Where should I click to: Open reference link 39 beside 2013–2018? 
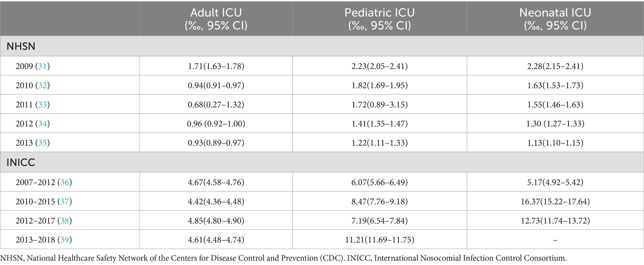click(64, 240)
